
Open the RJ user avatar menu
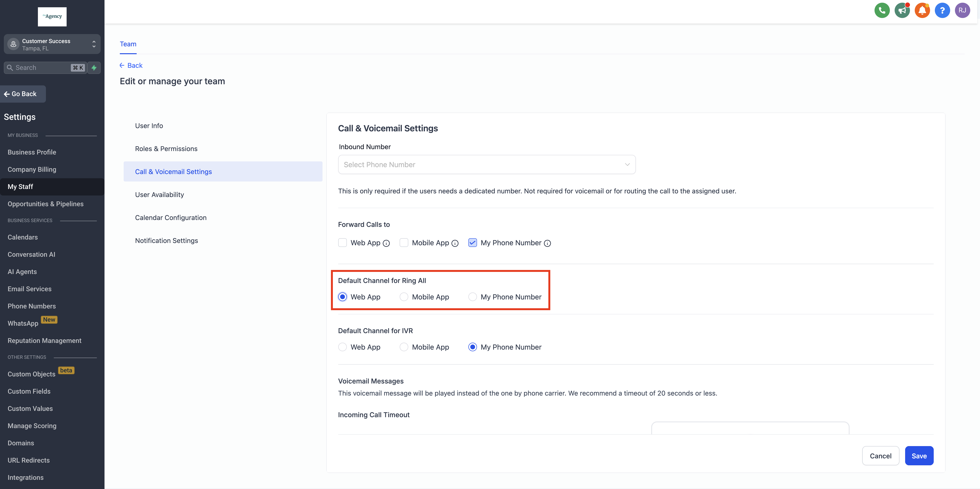(962, 10)
